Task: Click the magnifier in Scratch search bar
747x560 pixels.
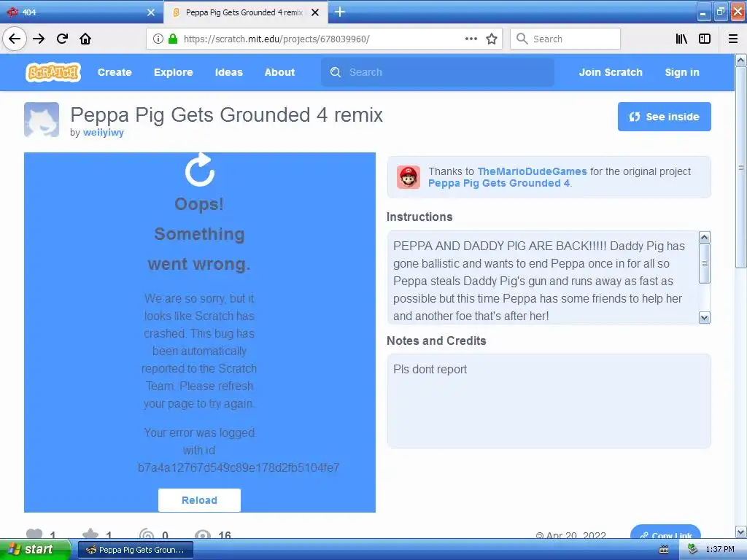Action: click(x=336, y=72)
